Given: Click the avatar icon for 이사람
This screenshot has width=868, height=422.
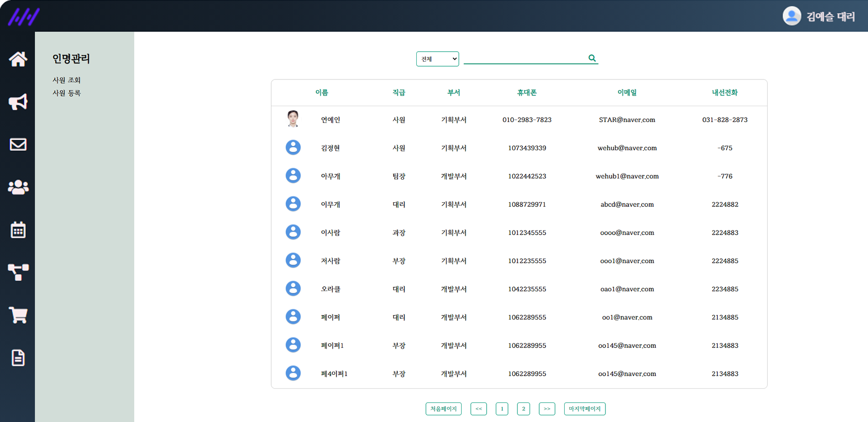Looking at the screenshot, I should [x=293, y=232].
